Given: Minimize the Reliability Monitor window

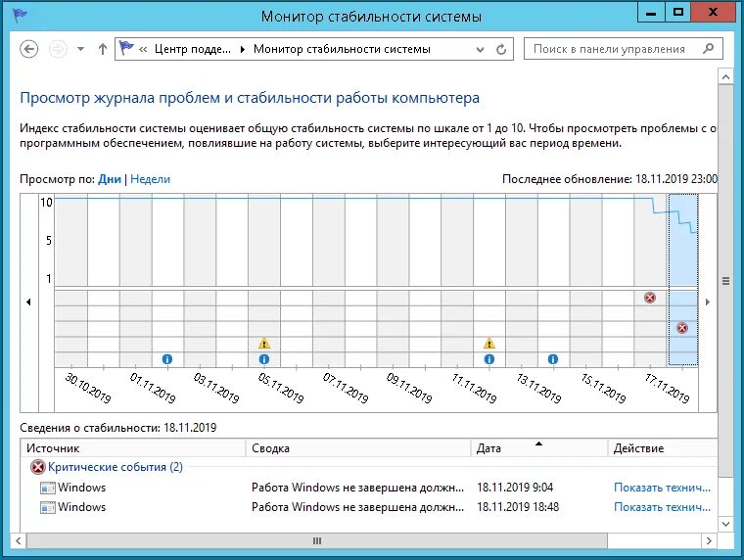Looking at the screenshot, I should point(651,13).
